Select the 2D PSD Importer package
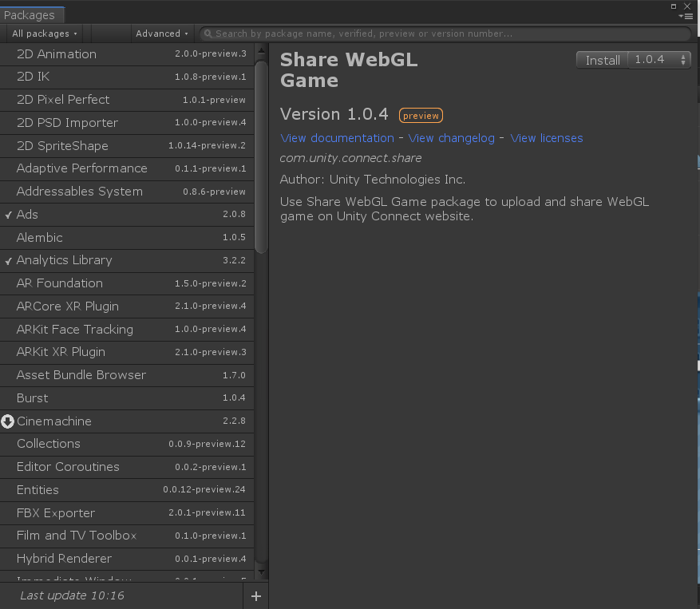This screenshot has width=700, height=609. (127, 122)
